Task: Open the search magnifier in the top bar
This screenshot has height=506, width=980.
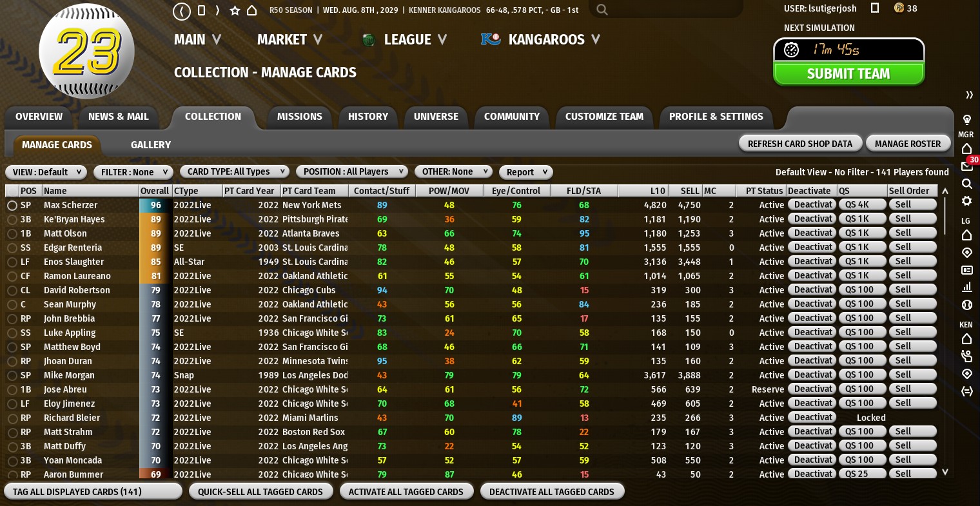Action: click(602, 10)
